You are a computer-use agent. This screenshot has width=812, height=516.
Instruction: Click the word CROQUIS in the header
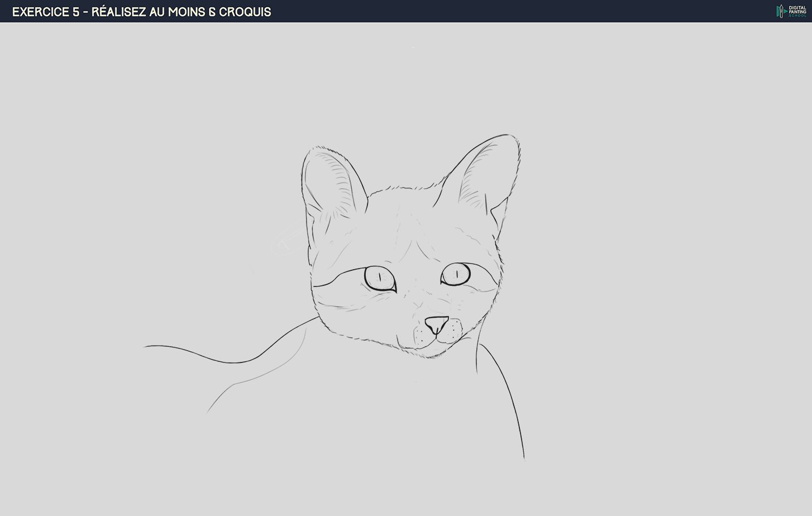click(x=245, y=12)
